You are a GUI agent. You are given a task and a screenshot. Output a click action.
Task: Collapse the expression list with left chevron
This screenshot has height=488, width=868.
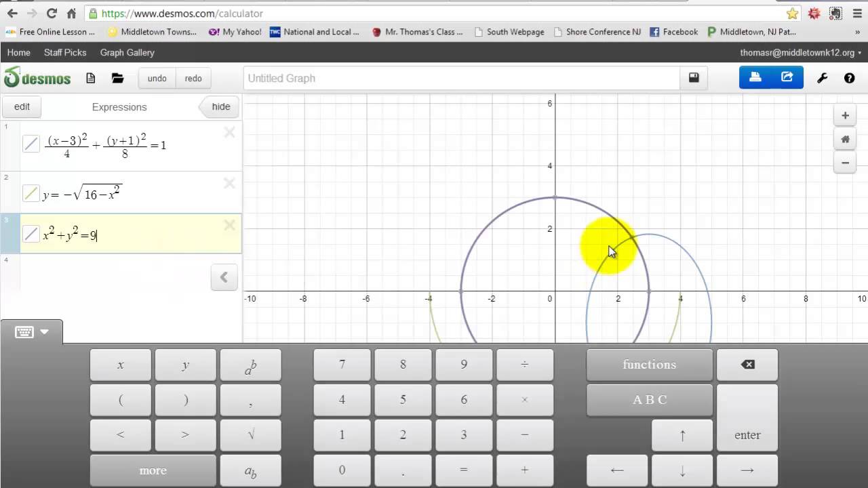[x=224, y=277]
